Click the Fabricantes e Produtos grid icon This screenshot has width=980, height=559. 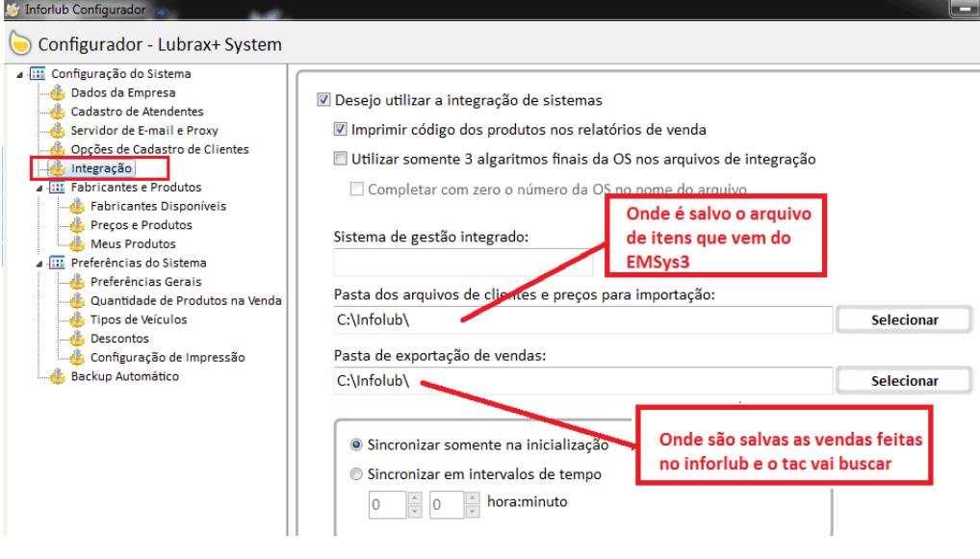[57, 188]
